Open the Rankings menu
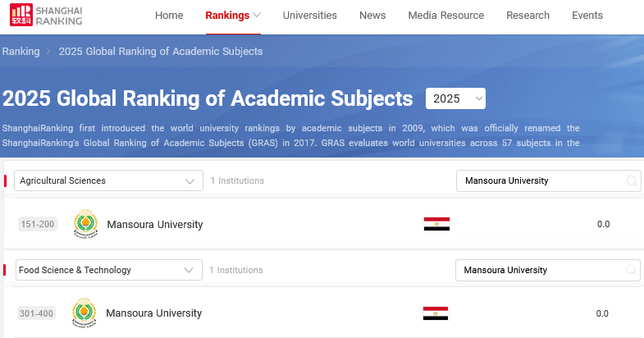 coord(233,16)
